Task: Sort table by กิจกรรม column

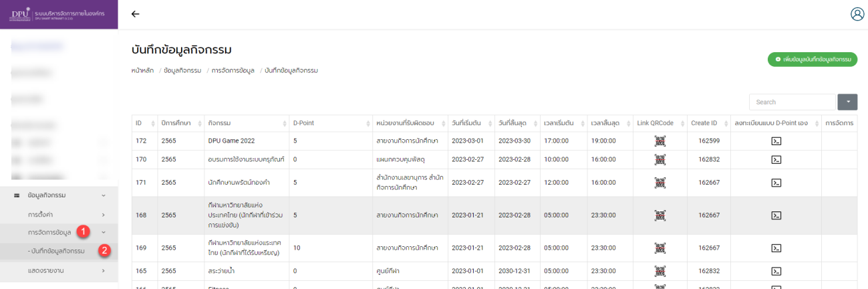Action: click(247, 123)
